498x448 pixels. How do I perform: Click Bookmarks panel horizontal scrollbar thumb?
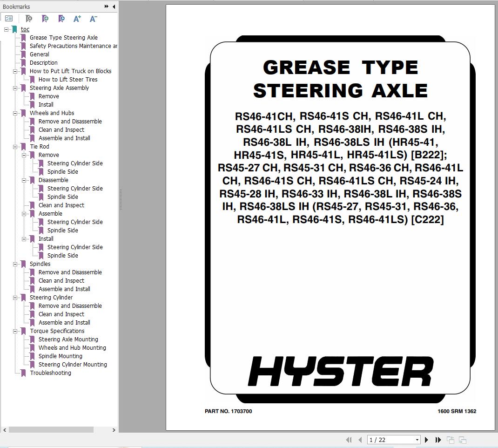51,430
